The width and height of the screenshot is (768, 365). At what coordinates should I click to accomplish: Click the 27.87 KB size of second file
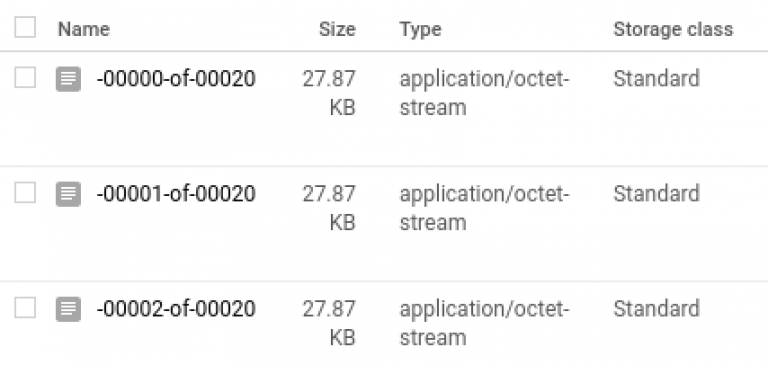coord(329,208)
